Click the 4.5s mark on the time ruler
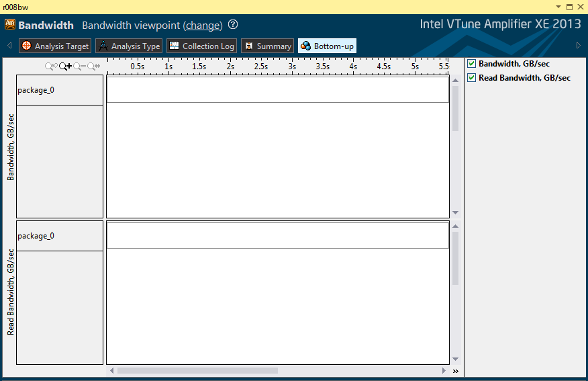 pyautogui.click(x=384, y=67)
